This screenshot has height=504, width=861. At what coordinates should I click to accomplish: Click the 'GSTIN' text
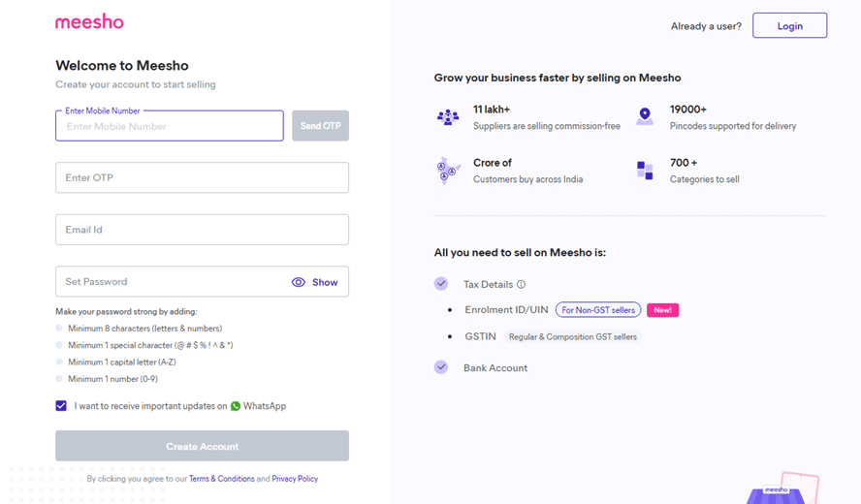[481, 336]
